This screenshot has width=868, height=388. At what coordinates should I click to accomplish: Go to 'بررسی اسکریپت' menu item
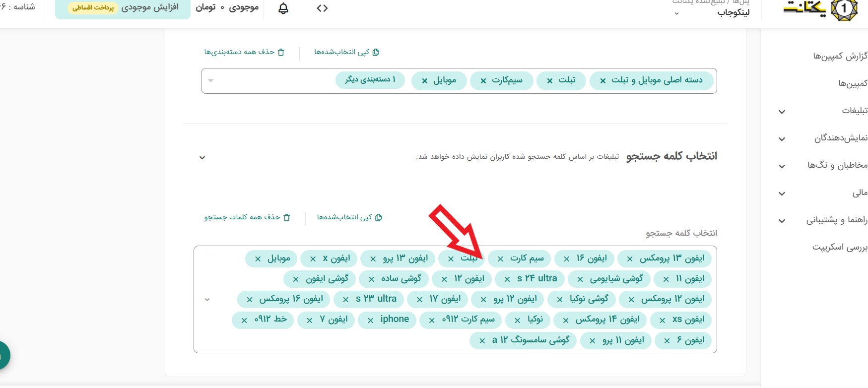tap(839, 247)
